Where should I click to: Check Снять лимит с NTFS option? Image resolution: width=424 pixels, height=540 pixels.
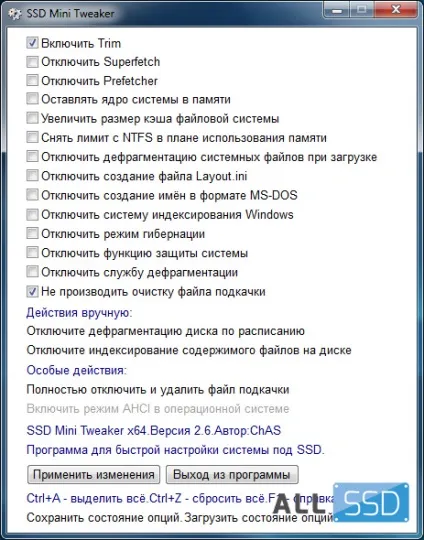coord(32,138)
